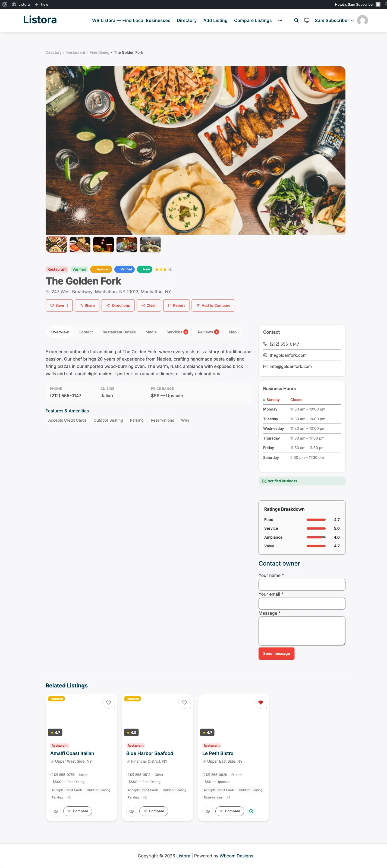Click the monitor display-mode icon in header
This screenshot has width=387, height=868.
point(307,21)
